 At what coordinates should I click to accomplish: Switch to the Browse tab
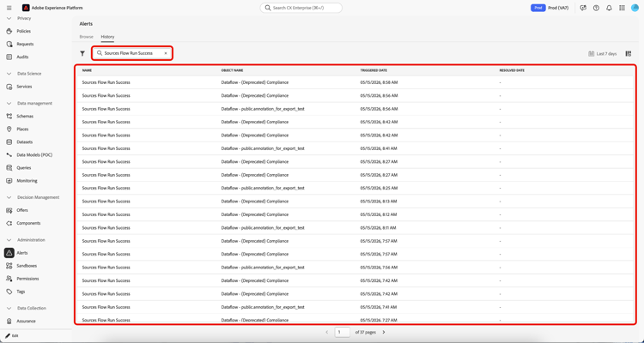point(86,37)
